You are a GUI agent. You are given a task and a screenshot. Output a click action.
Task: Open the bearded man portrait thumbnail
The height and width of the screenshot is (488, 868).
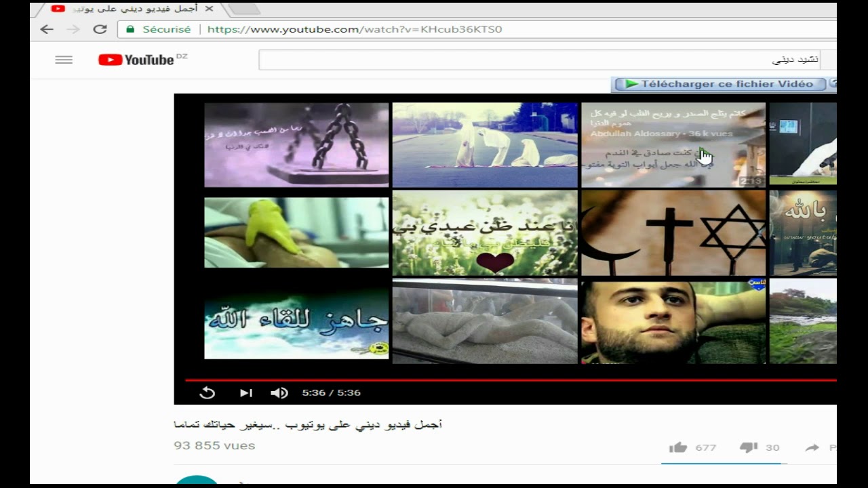click(x=673, y=321)
